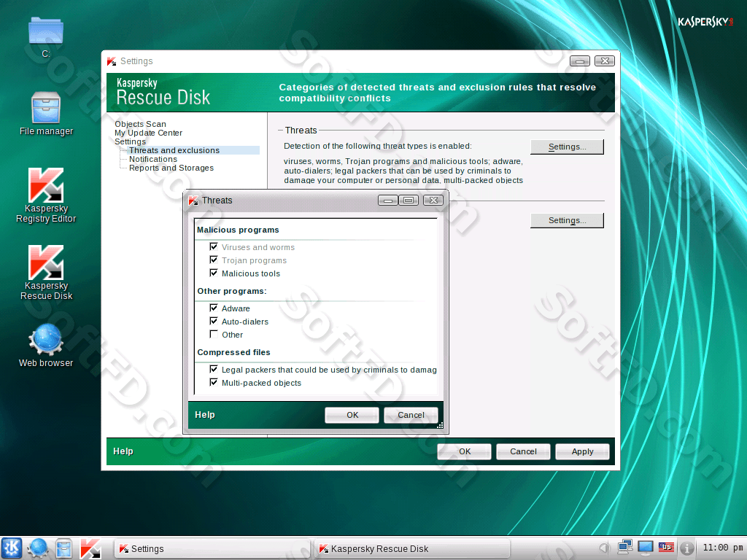Close the Threats dialog window

433,200
